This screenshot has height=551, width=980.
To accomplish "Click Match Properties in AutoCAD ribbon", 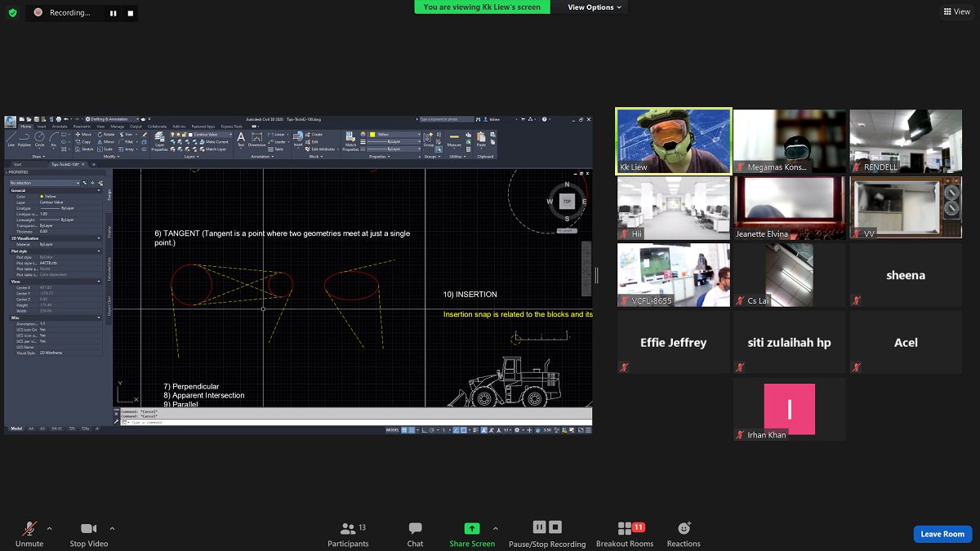I will pos(350,142).
